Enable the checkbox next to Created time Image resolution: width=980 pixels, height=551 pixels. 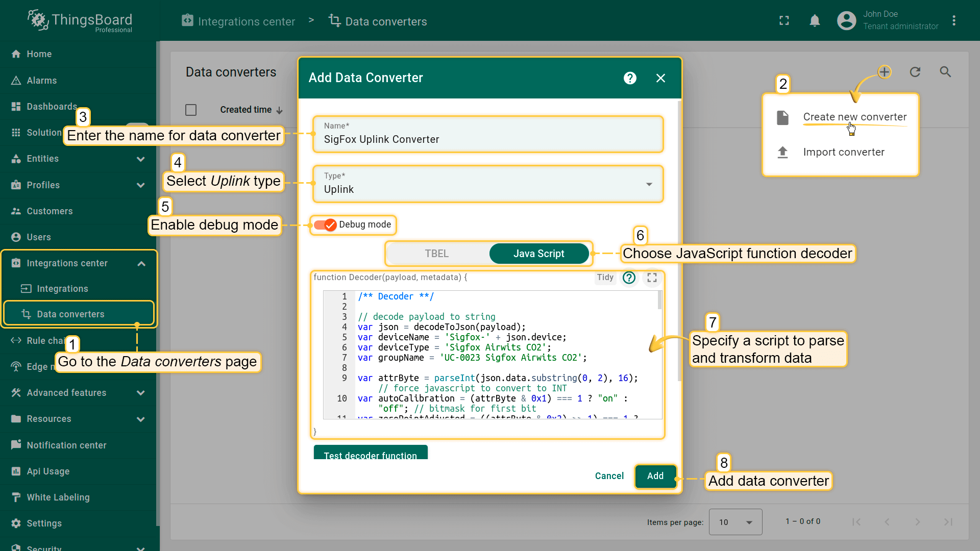(x=190, y=110)
